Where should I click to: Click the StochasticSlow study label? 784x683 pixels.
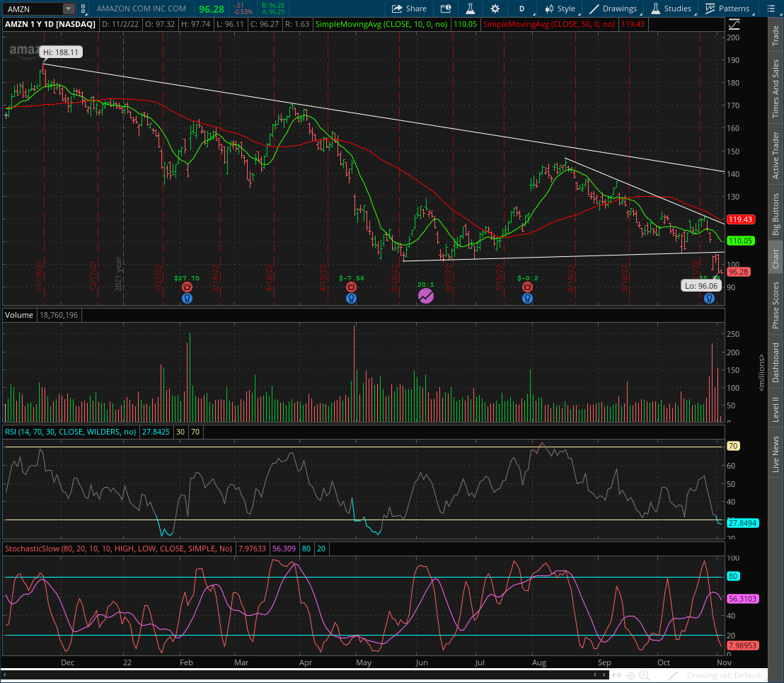click(x=118, y=549)
